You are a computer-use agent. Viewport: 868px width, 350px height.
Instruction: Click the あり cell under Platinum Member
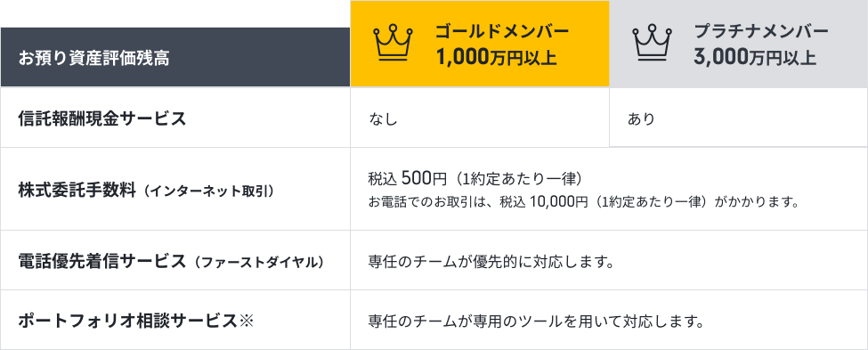(738, 118)
